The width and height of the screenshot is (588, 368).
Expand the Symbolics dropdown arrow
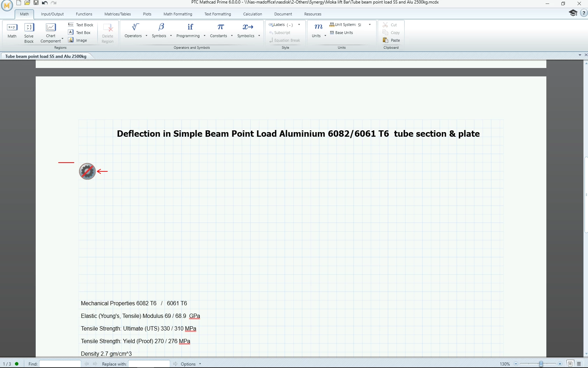259,36
